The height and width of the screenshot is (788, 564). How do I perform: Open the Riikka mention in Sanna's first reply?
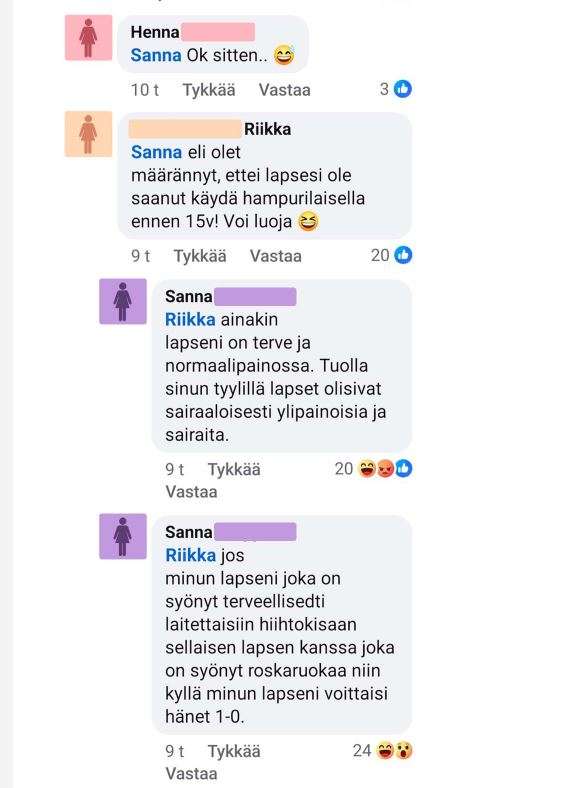(x=190, y=320)
